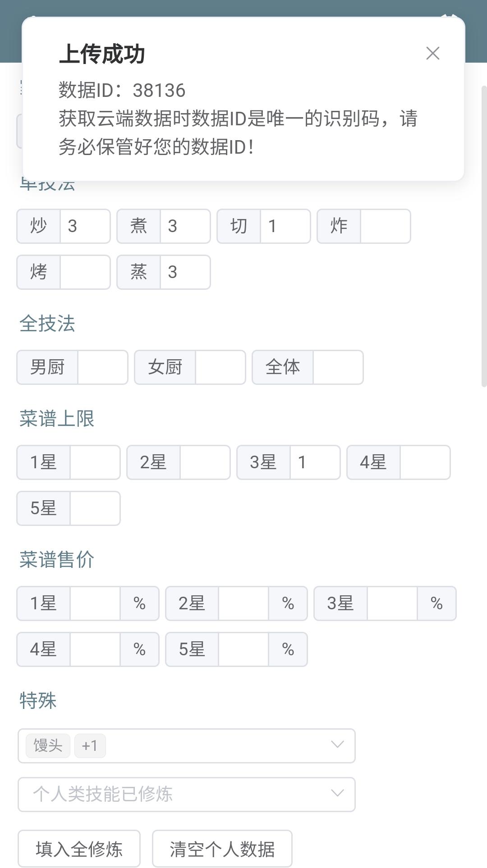
Task: Edit the 蒸 skill value
Action: pyautogui.click(x=185, y=272)
